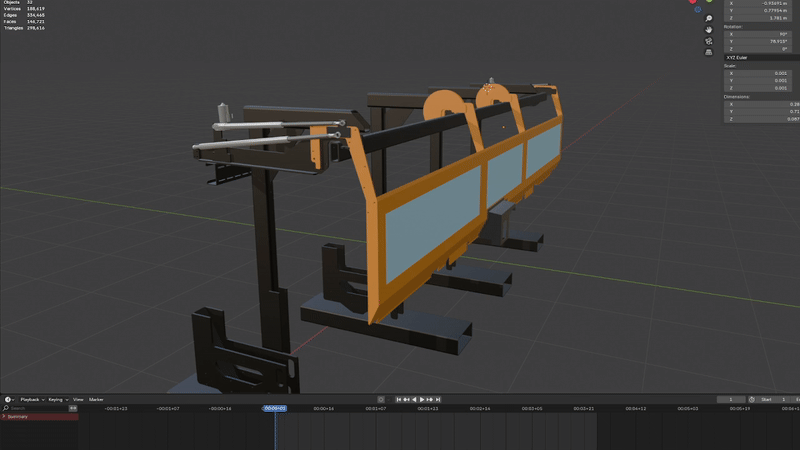Click the 00:01+23 time label on ruler
This screenshot has height=450, width=800.
(x=428, y=409)
